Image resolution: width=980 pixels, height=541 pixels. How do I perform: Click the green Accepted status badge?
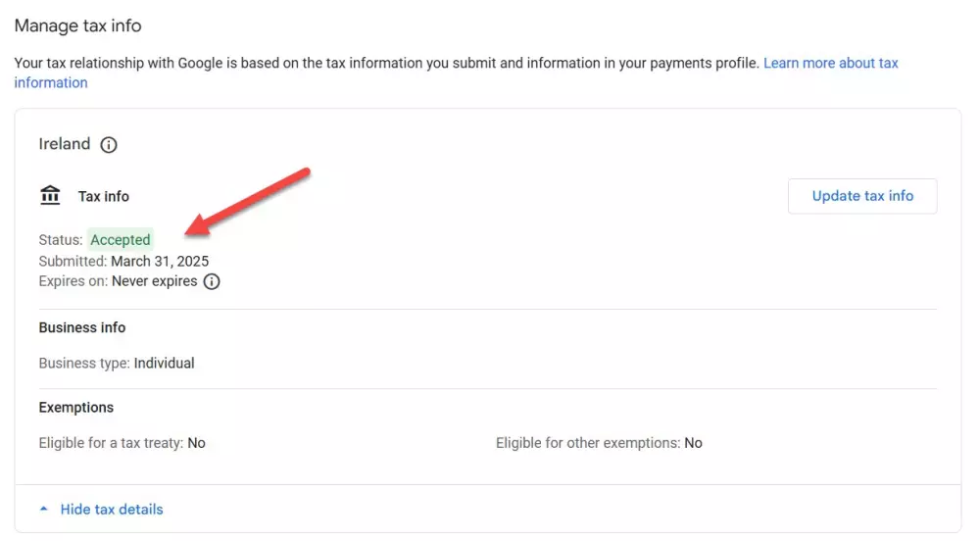[121, 240]
